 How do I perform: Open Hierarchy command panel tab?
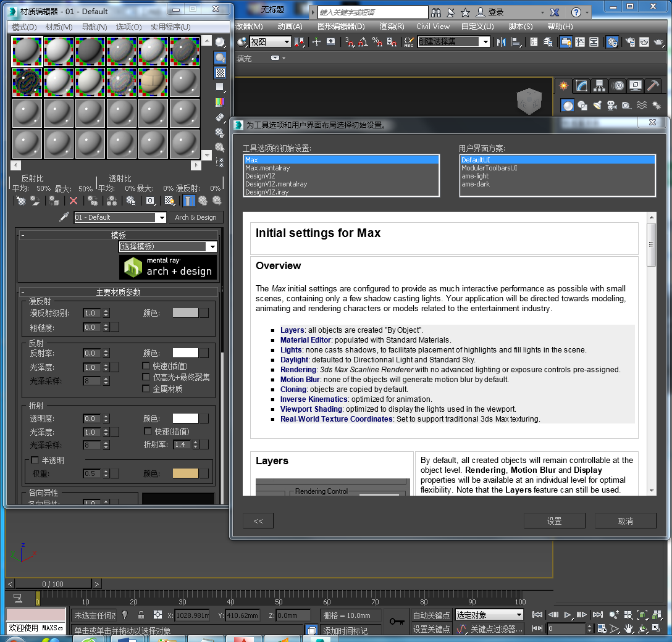click(600, 86)
